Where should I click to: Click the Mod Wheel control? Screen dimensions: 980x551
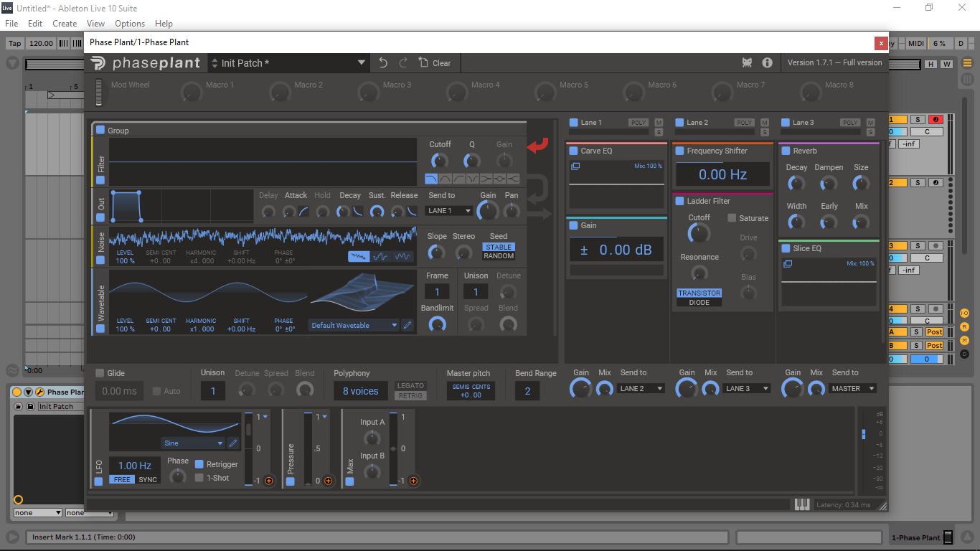99,92
